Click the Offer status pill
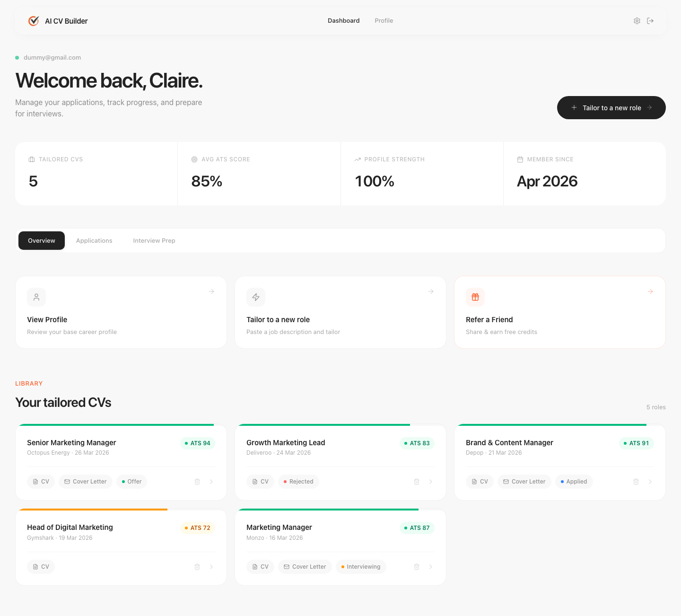 (x=131, y=482)
